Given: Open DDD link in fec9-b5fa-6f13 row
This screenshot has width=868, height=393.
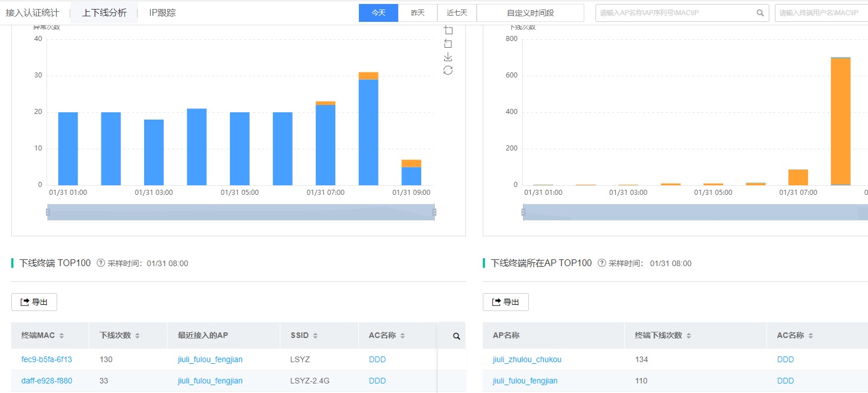Looking at the screenshot, I should [x=377, y=359].
